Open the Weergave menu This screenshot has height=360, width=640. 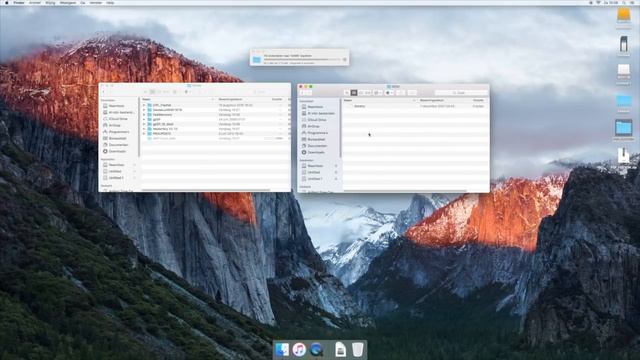(68, 2)
